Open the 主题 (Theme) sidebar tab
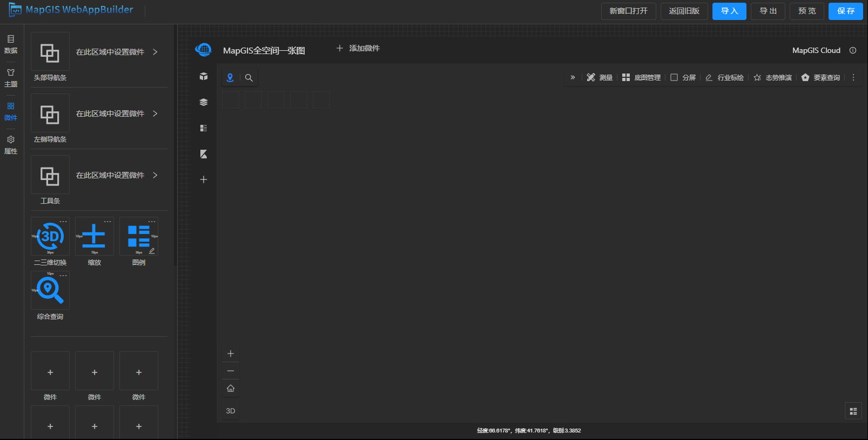The height and width of the screenshot is (440, 868). click(11, 78)
